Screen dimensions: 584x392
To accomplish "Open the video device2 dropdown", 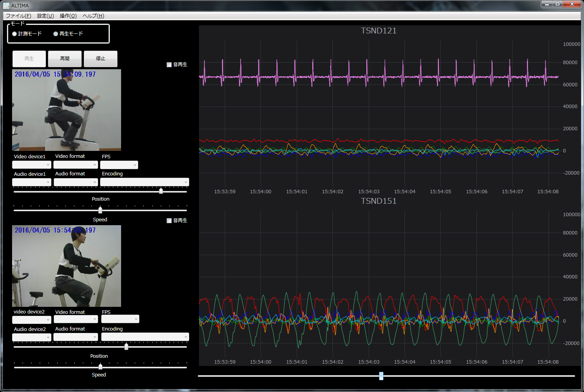I will click(32, 320).
